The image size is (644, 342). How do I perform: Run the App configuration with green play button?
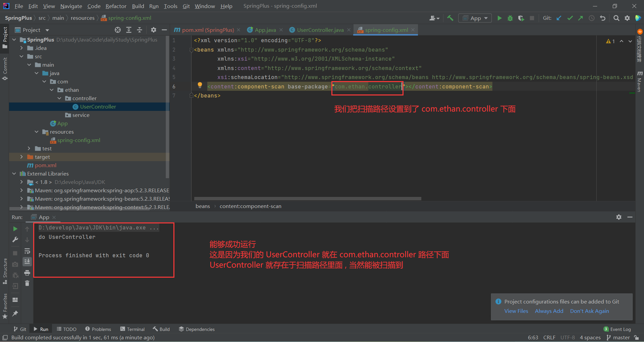click(499, 18)
